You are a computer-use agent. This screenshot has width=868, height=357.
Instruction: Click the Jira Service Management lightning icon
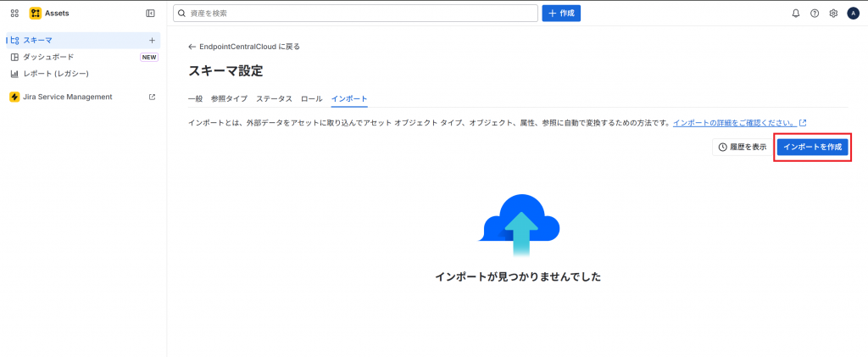14,97
